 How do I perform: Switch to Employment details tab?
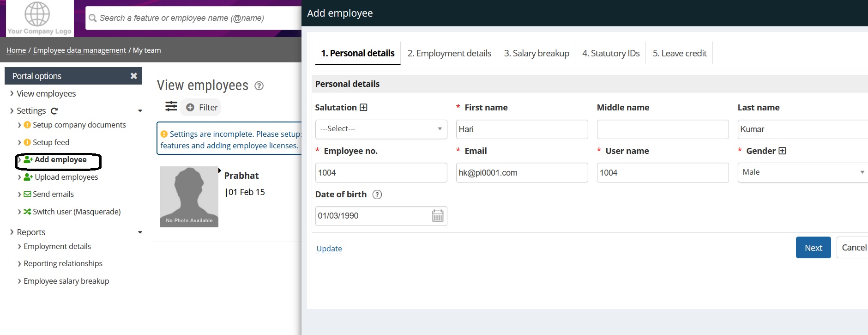449,53
